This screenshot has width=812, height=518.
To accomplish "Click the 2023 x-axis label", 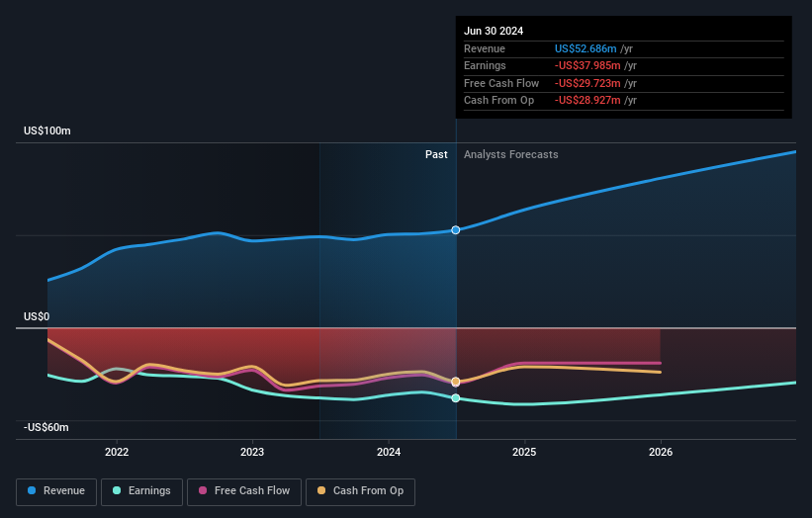I will point(252,452).
